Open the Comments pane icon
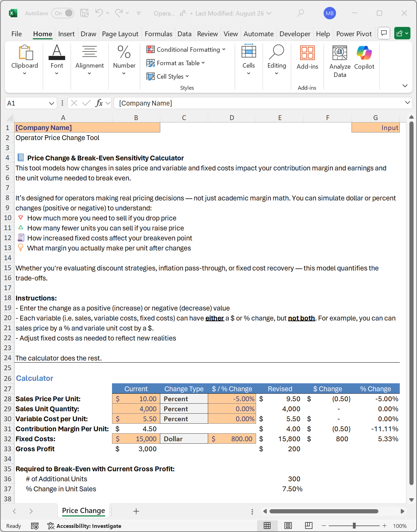 [x=384, y=33]
